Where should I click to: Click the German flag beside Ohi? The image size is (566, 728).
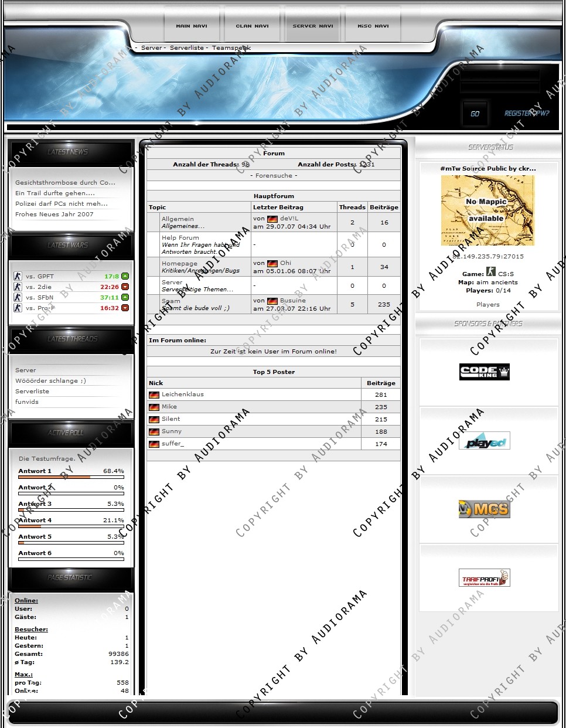[x=272, y=263]
